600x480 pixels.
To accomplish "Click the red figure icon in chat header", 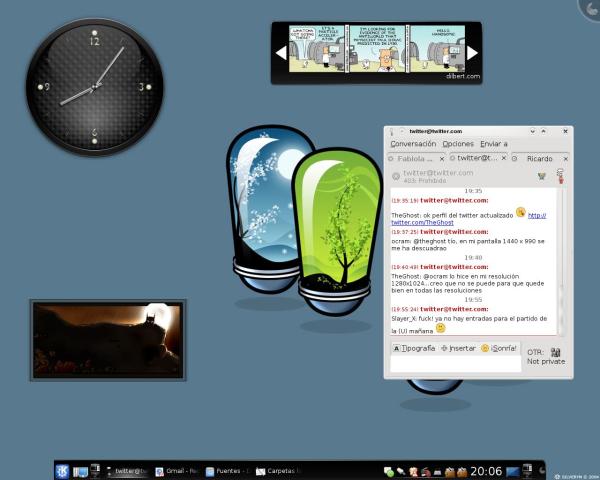I will (561, 176).
